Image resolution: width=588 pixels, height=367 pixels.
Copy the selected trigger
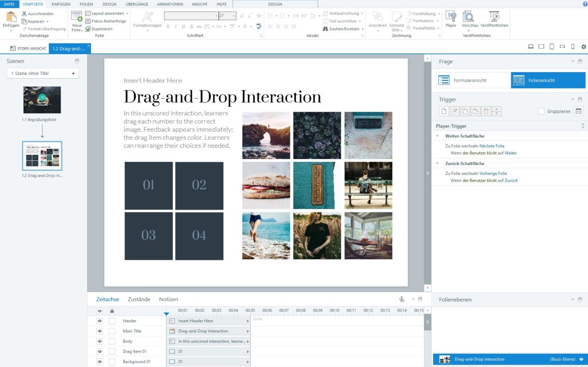[465, 111]
